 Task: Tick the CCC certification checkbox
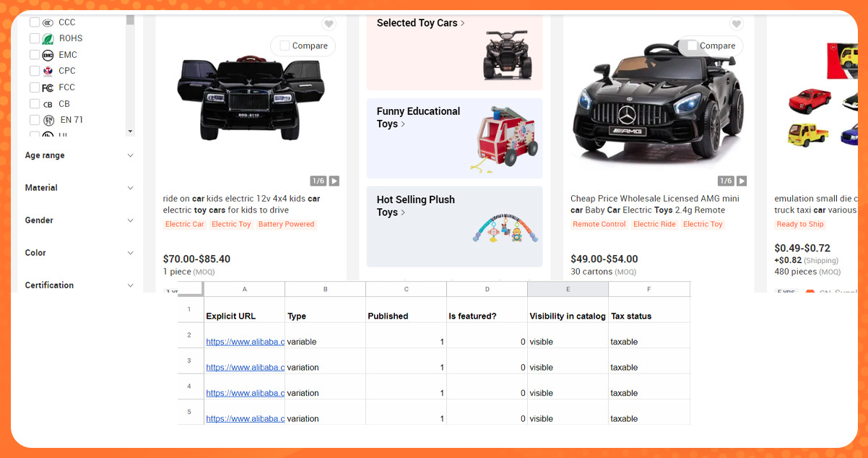(35, 22)
